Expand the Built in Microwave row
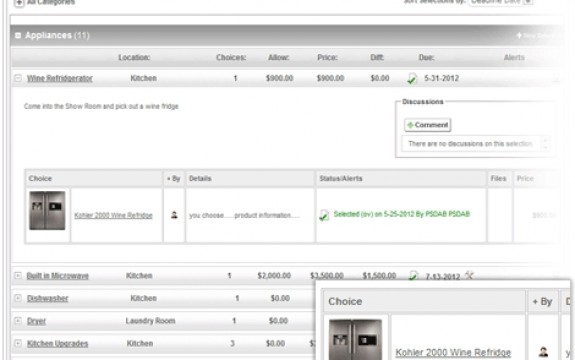 (18, 275)
